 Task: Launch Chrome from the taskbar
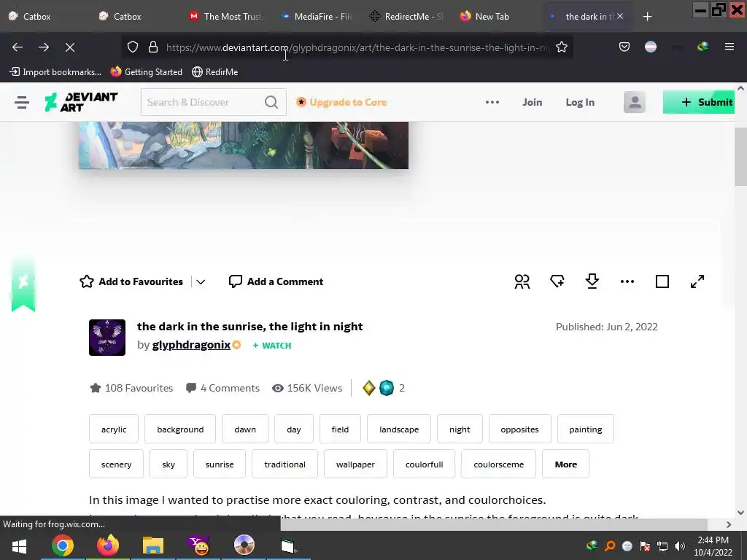pyautogui.click(x=63, y=545)
